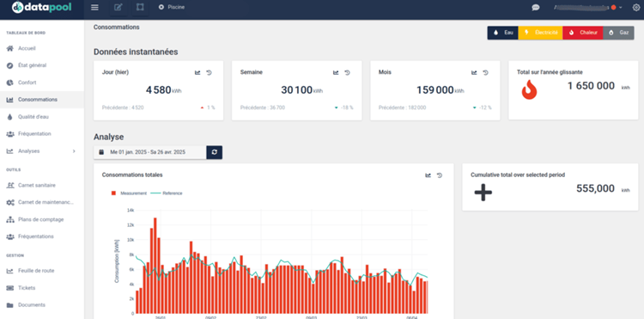Viewport: 644px width, 319px height.
Task: Click the Qualité d'eau droplet icon
Action: [x=9, y=117]
